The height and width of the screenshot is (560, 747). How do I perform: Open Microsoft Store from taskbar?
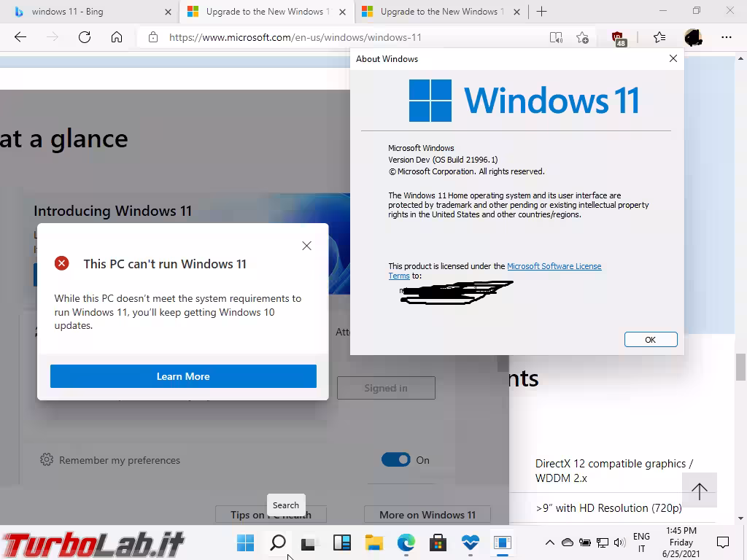tap(438, 542)
